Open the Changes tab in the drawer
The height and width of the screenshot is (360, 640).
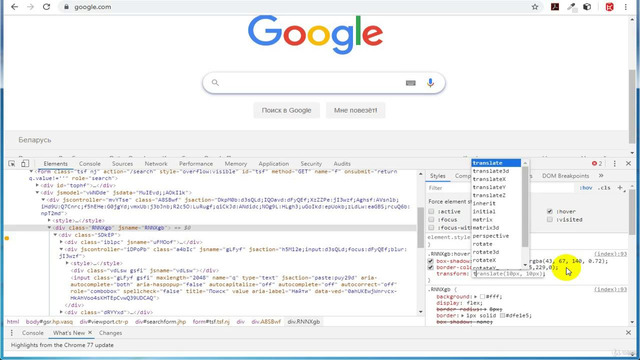[x=111, y=333]
